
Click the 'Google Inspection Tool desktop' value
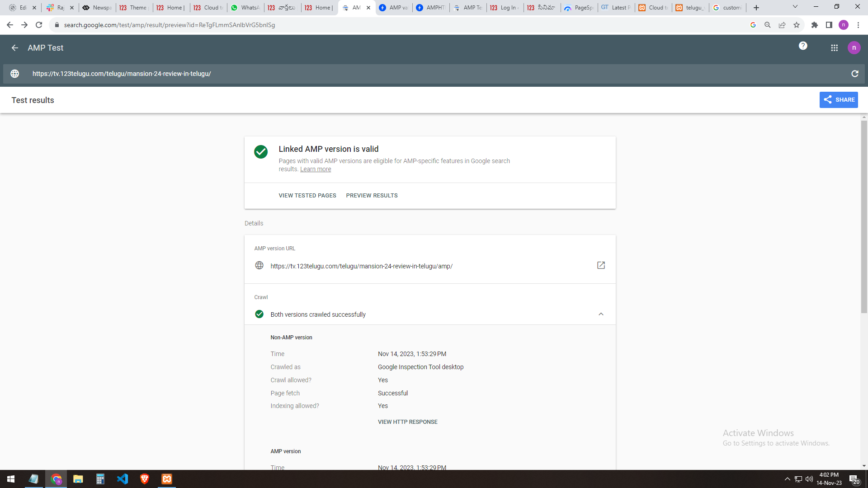click(420, 367)
